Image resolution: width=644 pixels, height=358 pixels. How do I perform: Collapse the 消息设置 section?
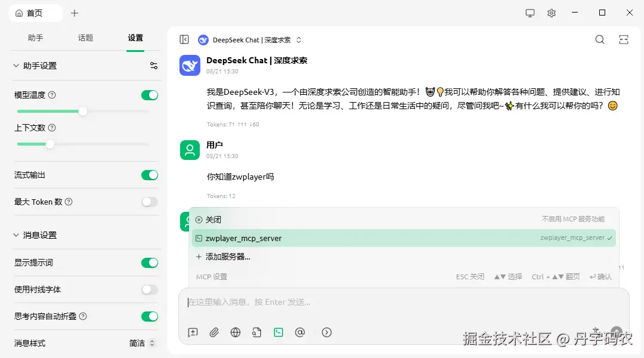pos(16,235)
